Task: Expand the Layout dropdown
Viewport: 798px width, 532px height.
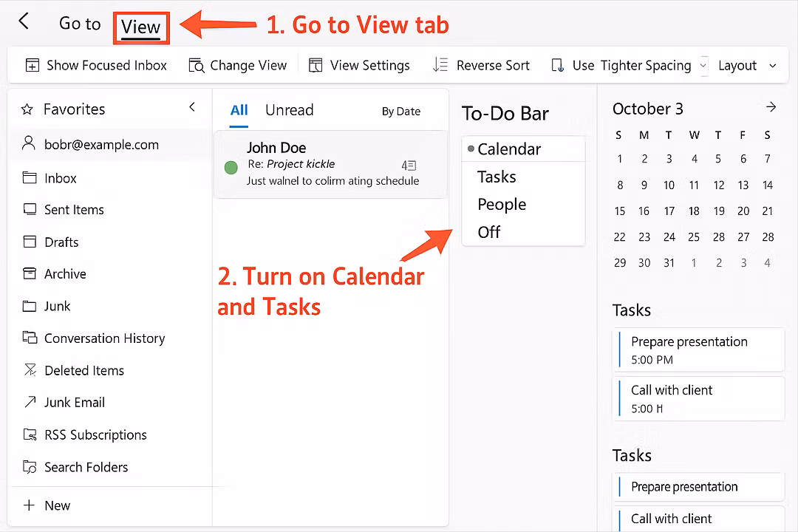Action: [773, 66]
